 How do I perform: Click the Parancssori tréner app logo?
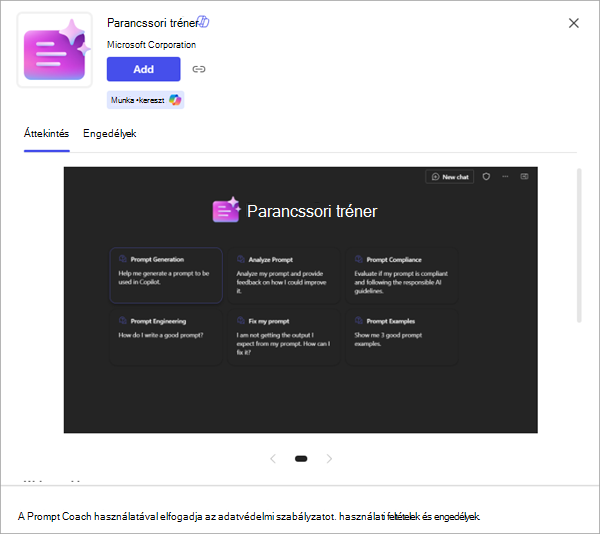(54, 50)
